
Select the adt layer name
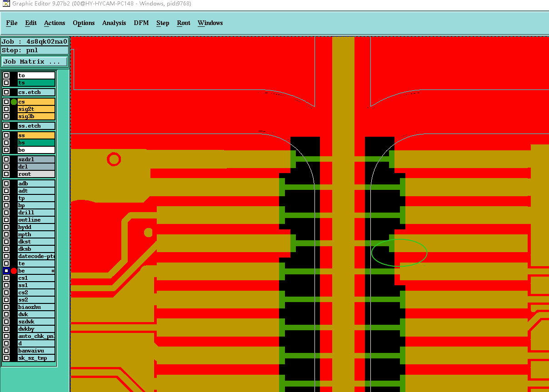point(36,191)
